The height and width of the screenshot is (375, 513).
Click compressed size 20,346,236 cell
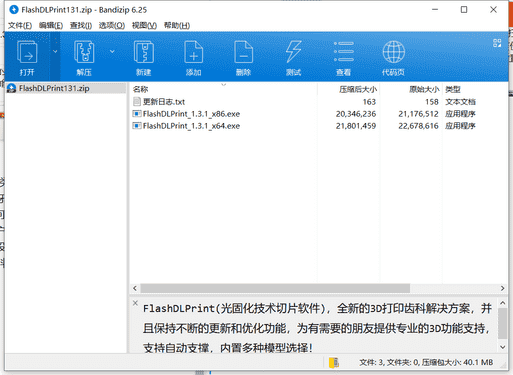point(356,114)
